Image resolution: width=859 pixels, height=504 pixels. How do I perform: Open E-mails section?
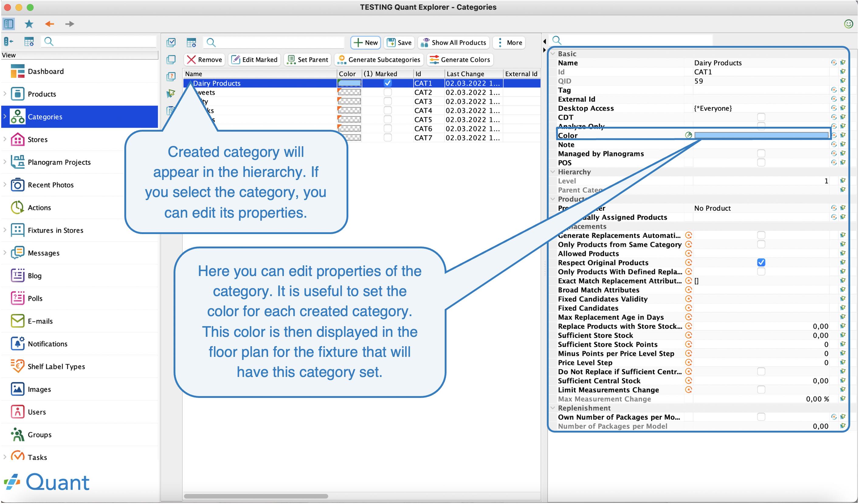click(x=40, y=321)
